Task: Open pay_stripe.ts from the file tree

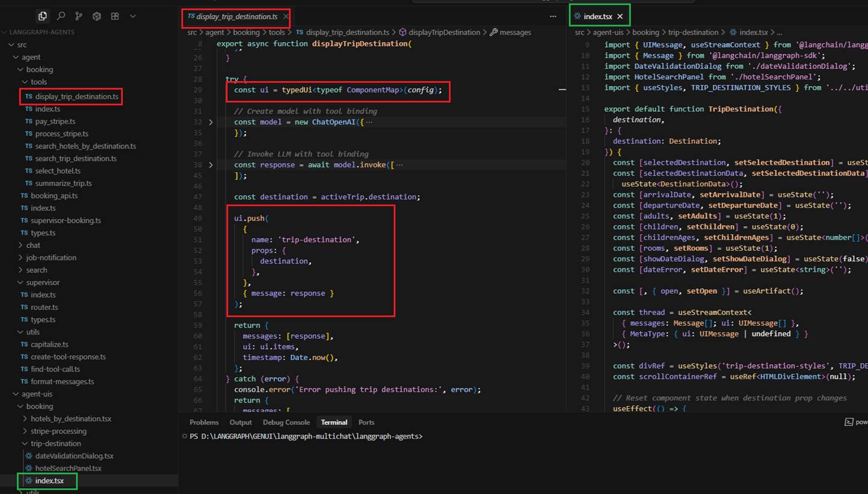Action: (x=55, y=122)
